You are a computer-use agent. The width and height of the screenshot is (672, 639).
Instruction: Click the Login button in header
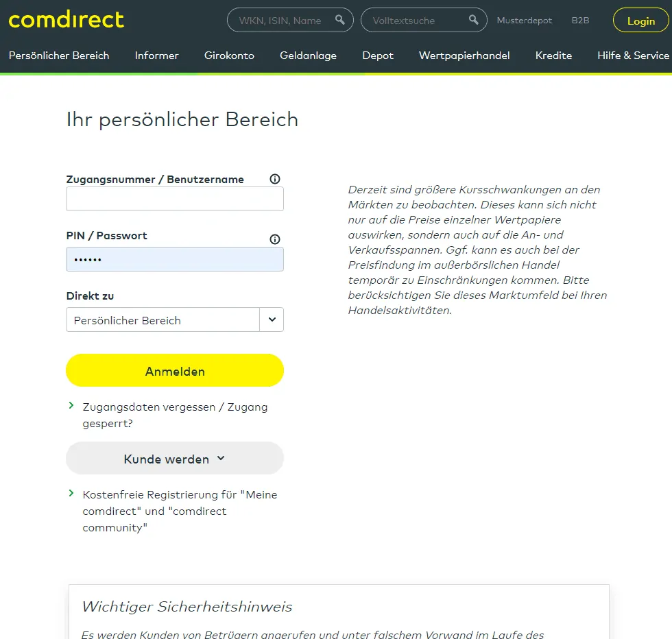tap(641, 21)
